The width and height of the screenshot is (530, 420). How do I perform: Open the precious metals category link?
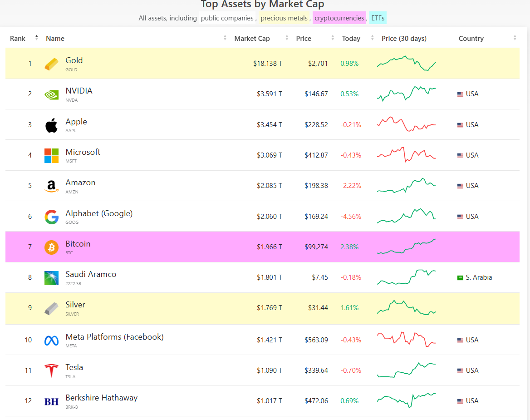point(284,18)
